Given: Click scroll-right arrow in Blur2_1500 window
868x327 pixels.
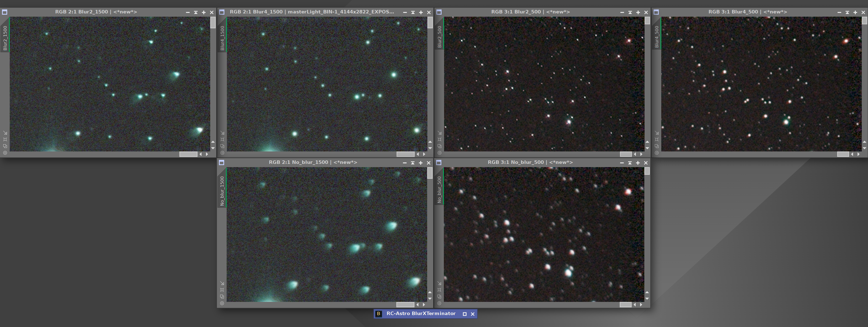Looking at the screenshot, I should (207, 154).
